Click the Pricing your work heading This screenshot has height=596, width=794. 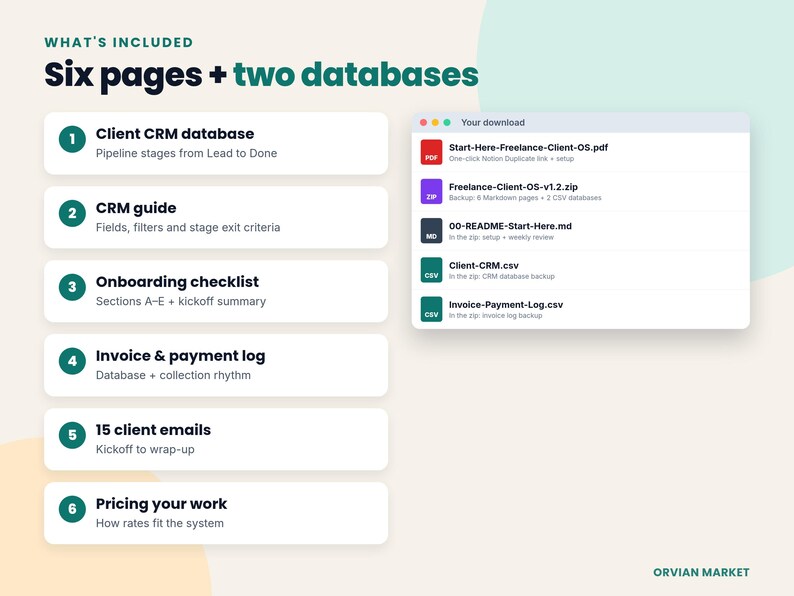click(x=161, y=504)
